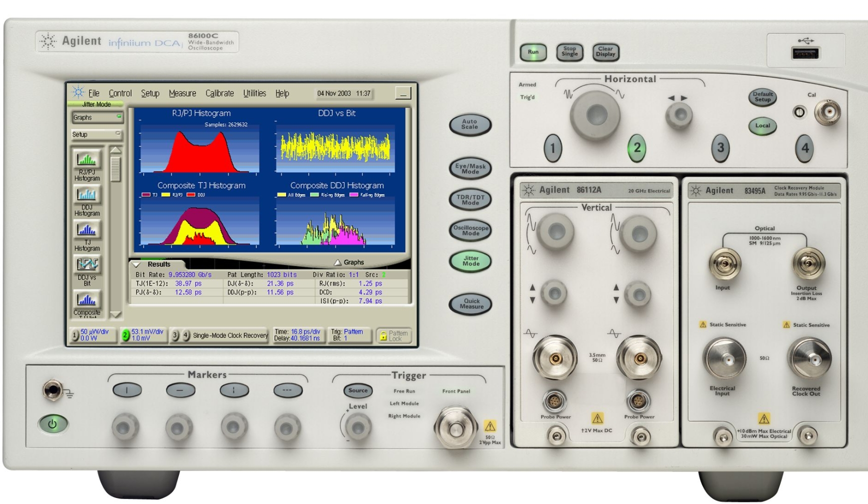Toggle the Graphs panel button

point(96,117)
